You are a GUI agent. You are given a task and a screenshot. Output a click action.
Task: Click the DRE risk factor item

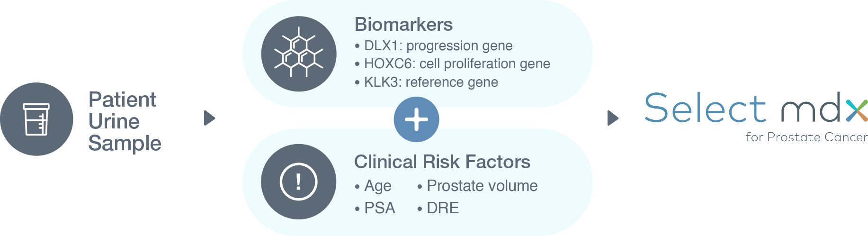[438, 208]
